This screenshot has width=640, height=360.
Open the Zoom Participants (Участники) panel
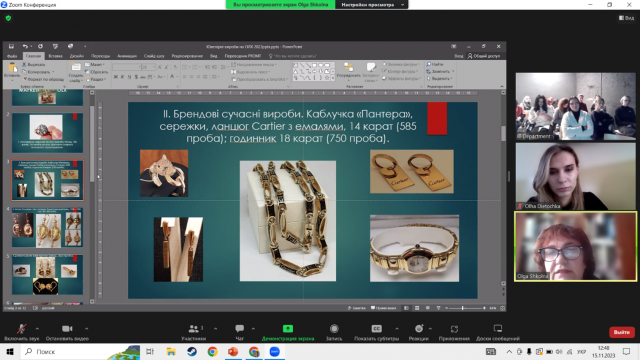pos(193,332)
